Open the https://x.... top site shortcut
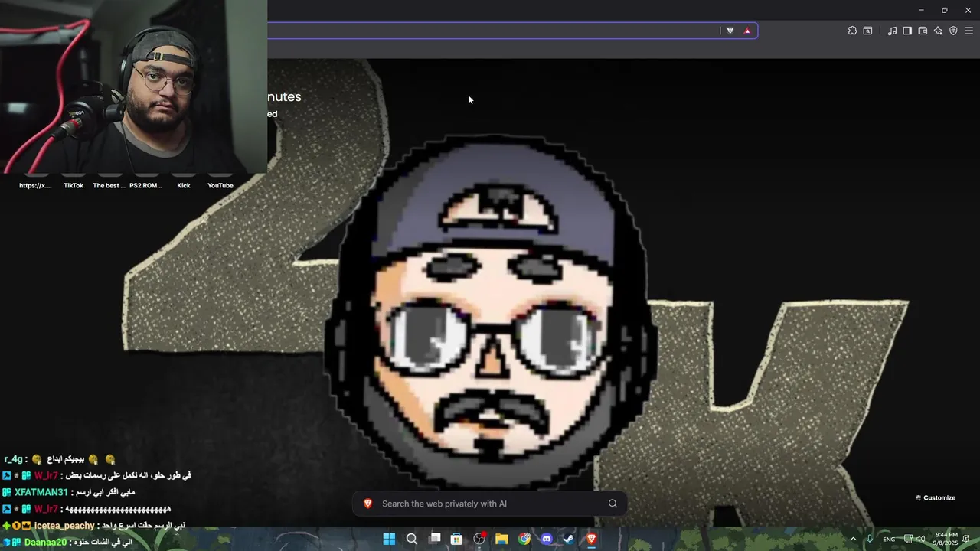The width and height of the screenshot is (980, 551). (35, 185)
